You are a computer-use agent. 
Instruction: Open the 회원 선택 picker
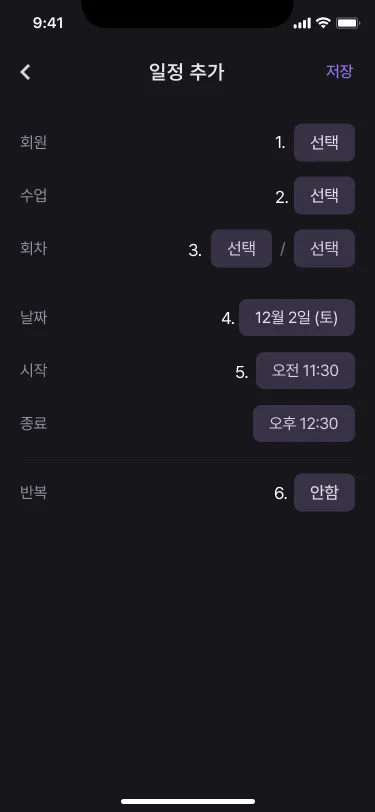click(324, 142)
